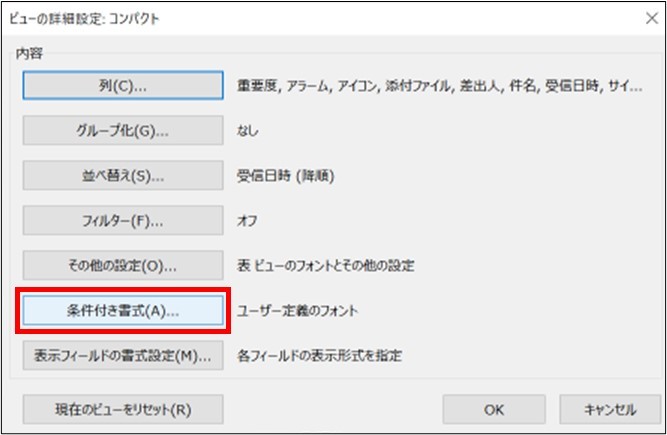The image size is (667, 435).
Task: Click the 各フィールドの表示形式を指定 description text
Action: tap(319, 355)
